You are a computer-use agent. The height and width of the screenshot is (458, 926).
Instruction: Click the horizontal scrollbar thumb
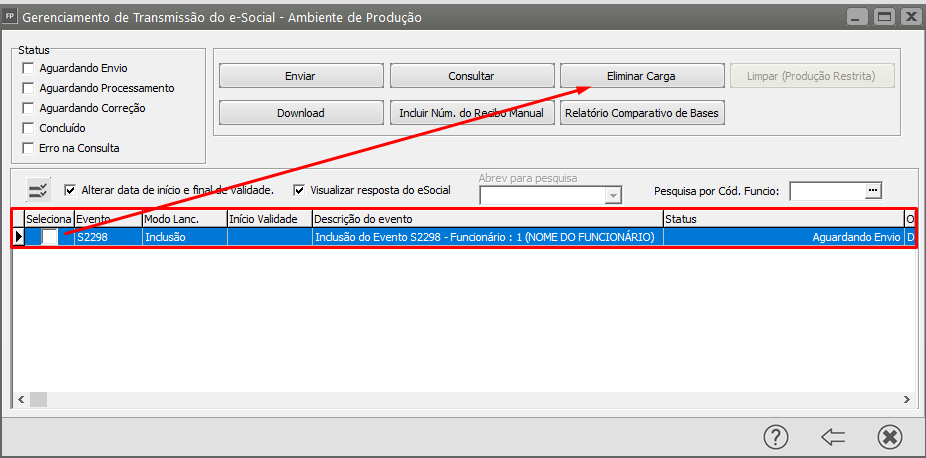pos(39,400)
